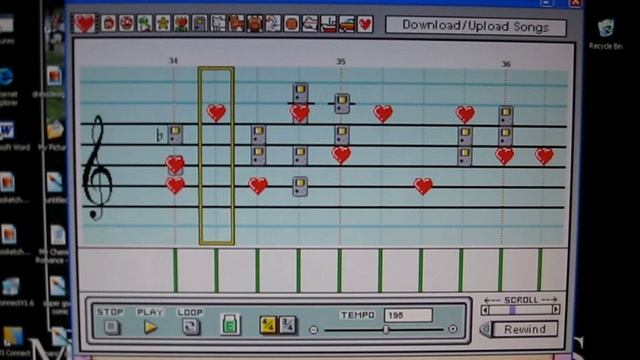Select the Mushroom instrument icon
This screenshot has height=360, width=640.
(x=127, y=24)
